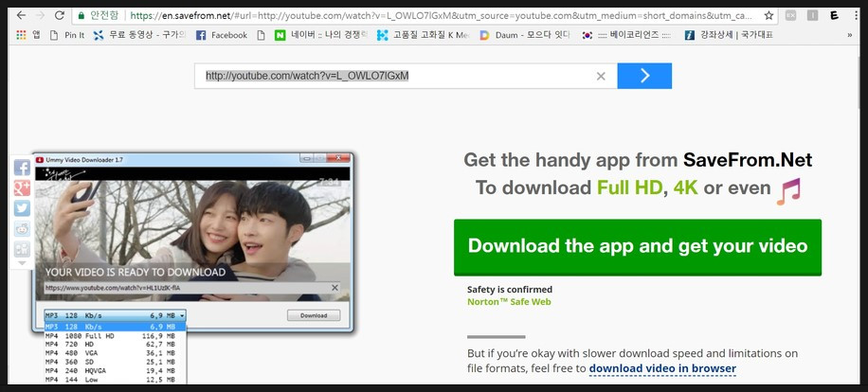Click the music note icon in the headline
Viewport: 868px width, 392px height.
click(788, 191)
